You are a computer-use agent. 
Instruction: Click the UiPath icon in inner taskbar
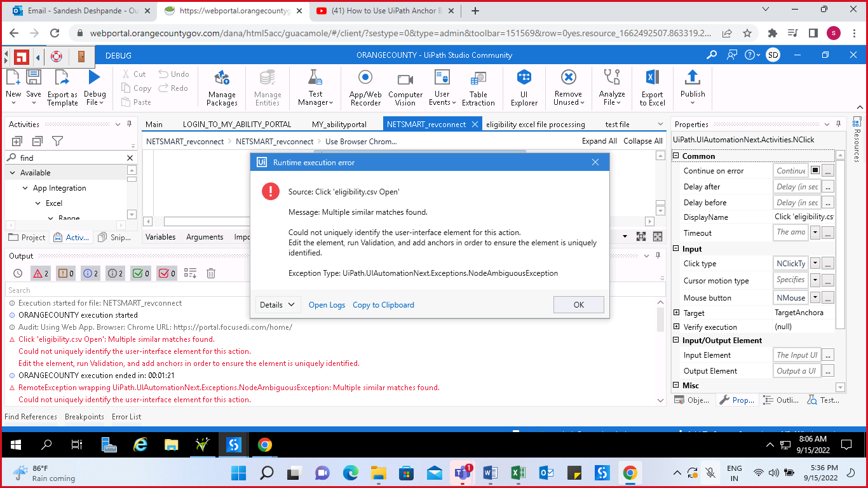coord(234,445)
